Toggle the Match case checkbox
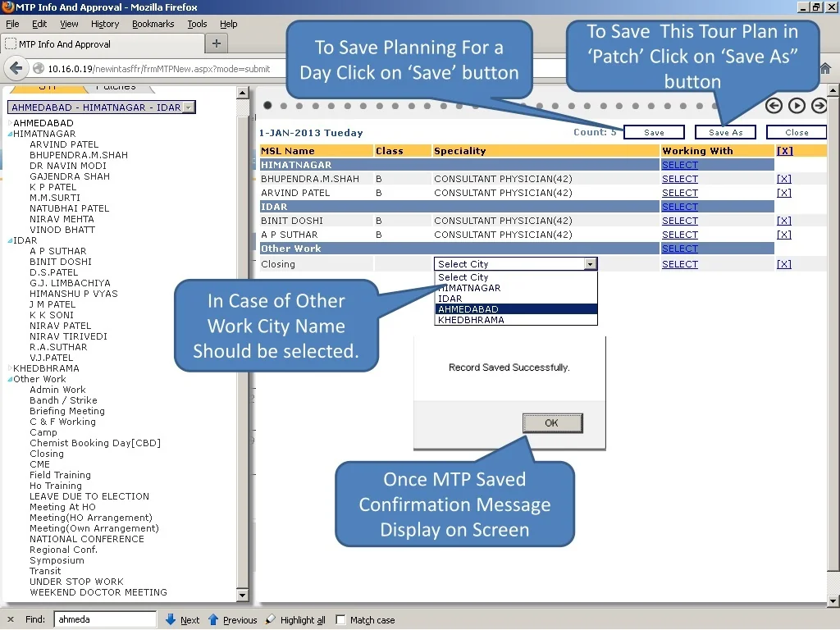Screen dimensions: 840x630 (x=341, y=620)
